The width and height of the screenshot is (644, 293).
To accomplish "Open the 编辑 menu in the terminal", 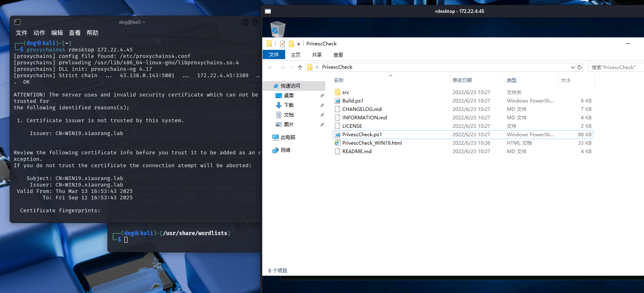I will pyautogui.click(x=57, y=33).
